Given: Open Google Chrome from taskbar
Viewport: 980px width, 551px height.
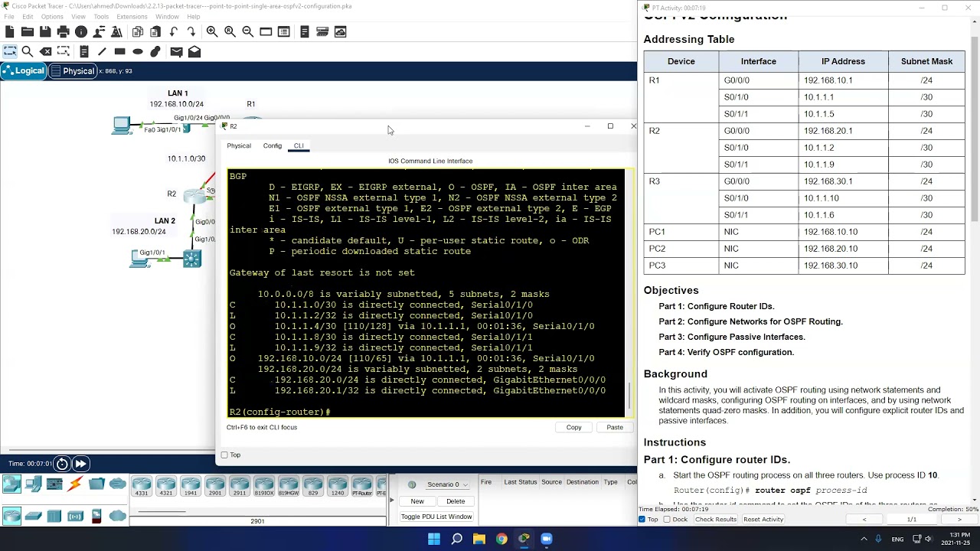Looking at the screenshot, I should (x=501, y=539).
